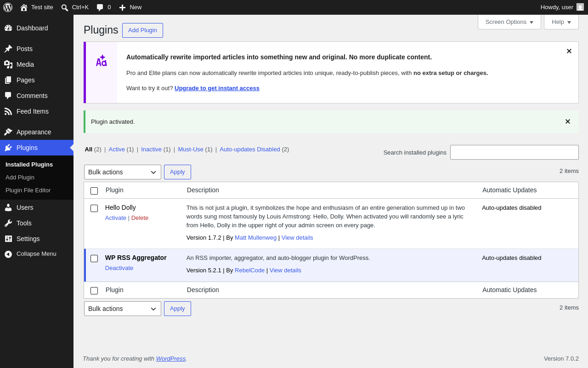588x368 pixels.
Task: Open the Test site home icon
Action: click(x=24, y=7)
